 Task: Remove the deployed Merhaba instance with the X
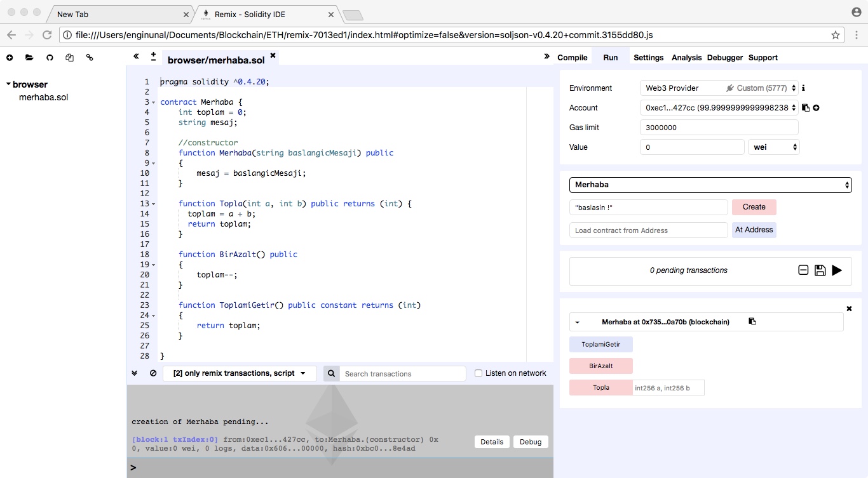pyautogui.click(x=849, y=309)
